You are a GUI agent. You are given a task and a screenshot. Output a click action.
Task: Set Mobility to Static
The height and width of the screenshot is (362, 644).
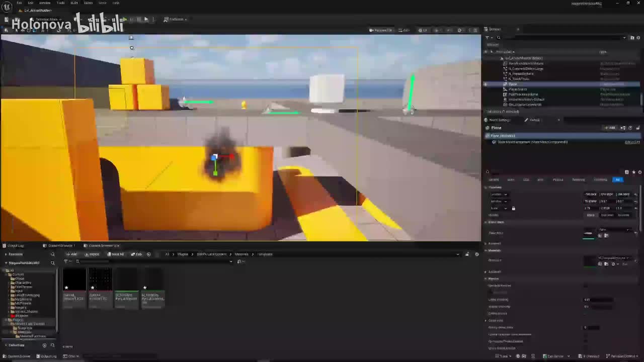click(591, 215)
